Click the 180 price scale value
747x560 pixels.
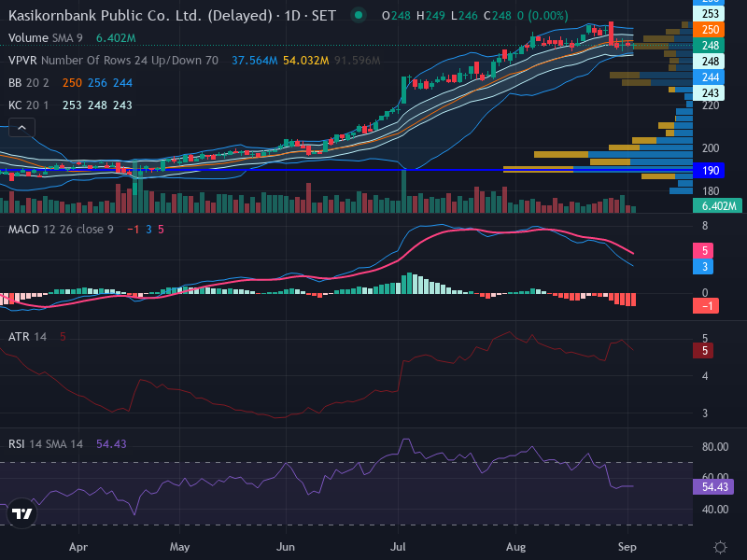coord(711,191)
